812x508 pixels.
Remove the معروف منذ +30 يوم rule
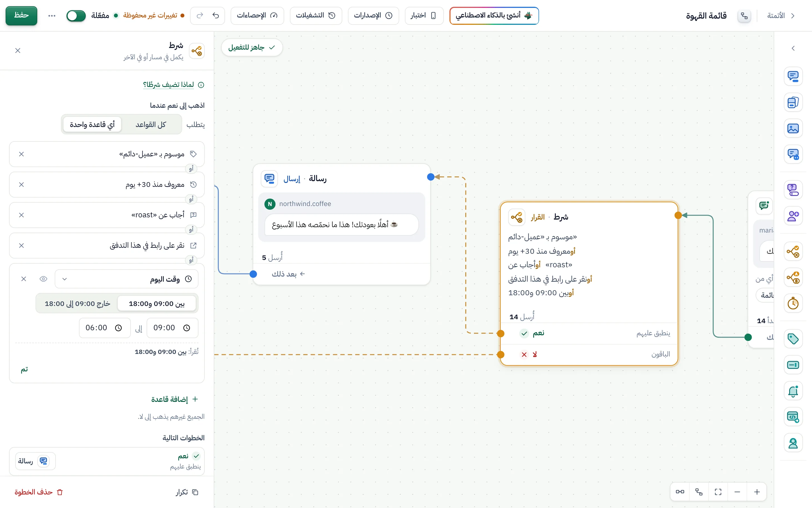(x=21, y=185)
